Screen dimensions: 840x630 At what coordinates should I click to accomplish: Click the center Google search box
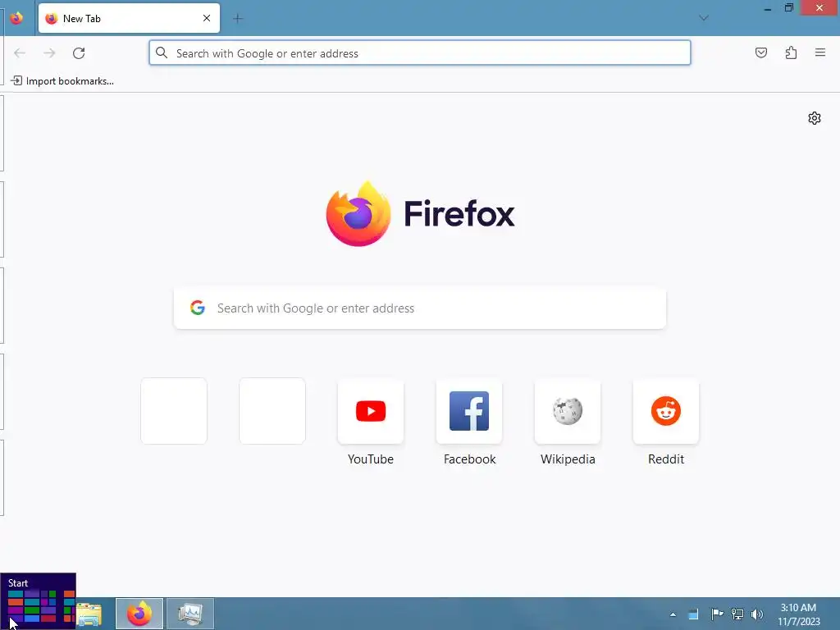coord(420,308)
